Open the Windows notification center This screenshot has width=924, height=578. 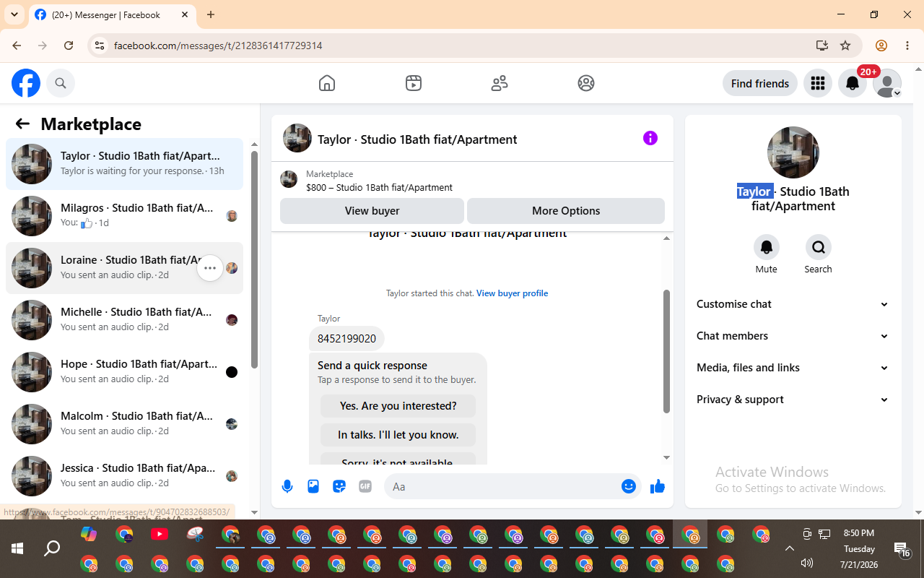pos(902,550)
